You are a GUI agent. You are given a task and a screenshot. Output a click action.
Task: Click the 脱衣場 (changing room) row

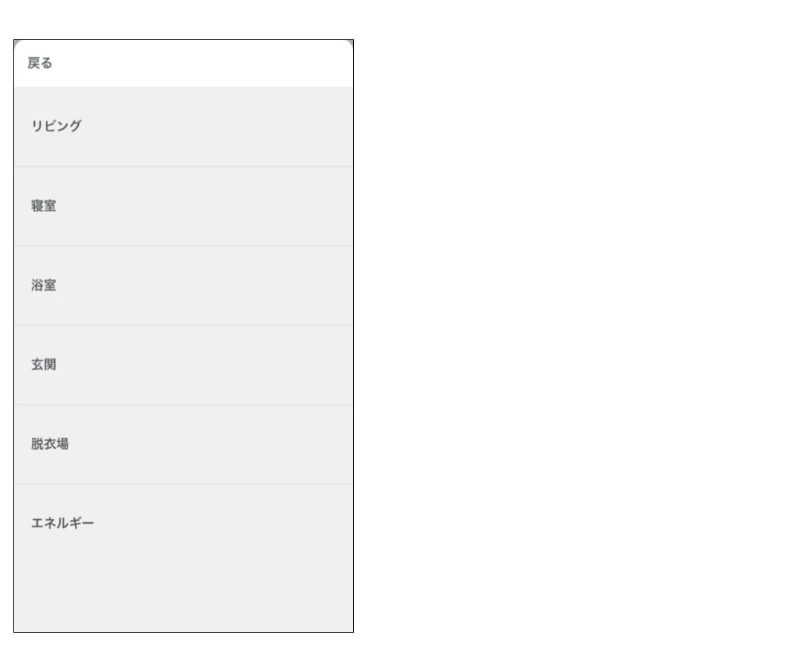click(183, 444)
